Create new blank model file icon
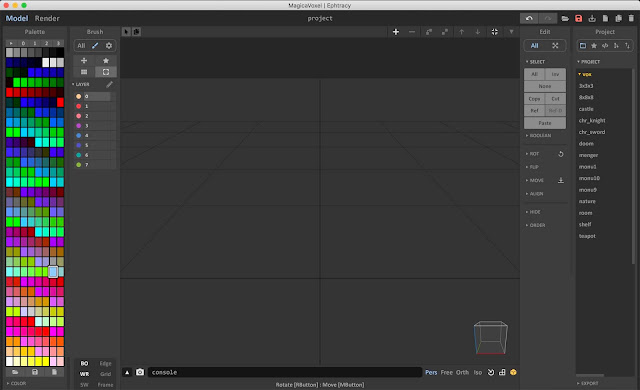 point(605,18)
